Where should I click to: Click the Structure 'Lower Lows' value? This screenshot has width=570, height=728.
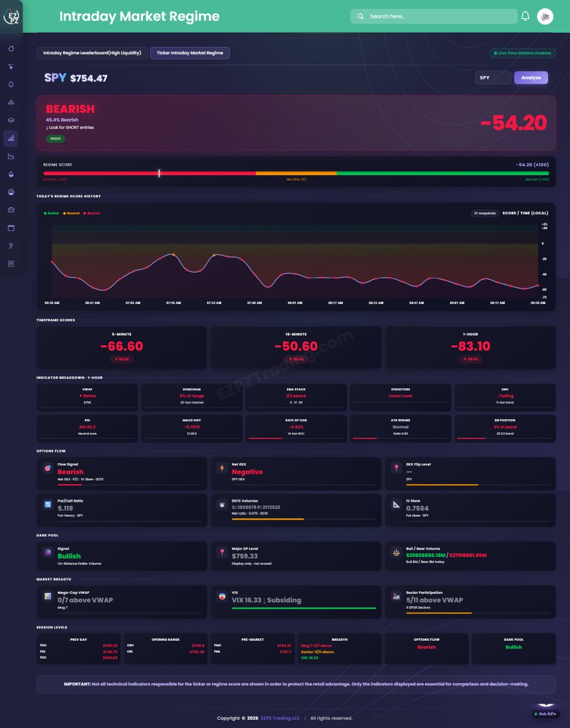(x=400, y=396)
